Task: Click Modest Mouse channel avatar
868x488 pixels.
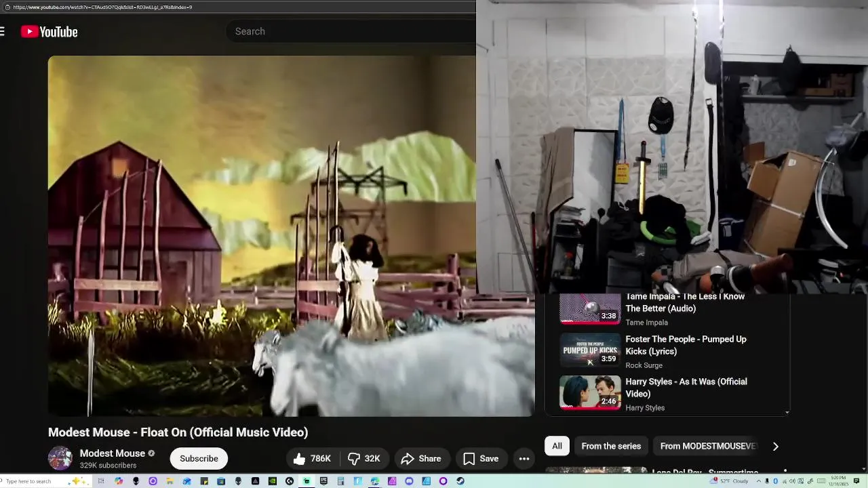Action: pyautogui.click(x=60, y=458)
